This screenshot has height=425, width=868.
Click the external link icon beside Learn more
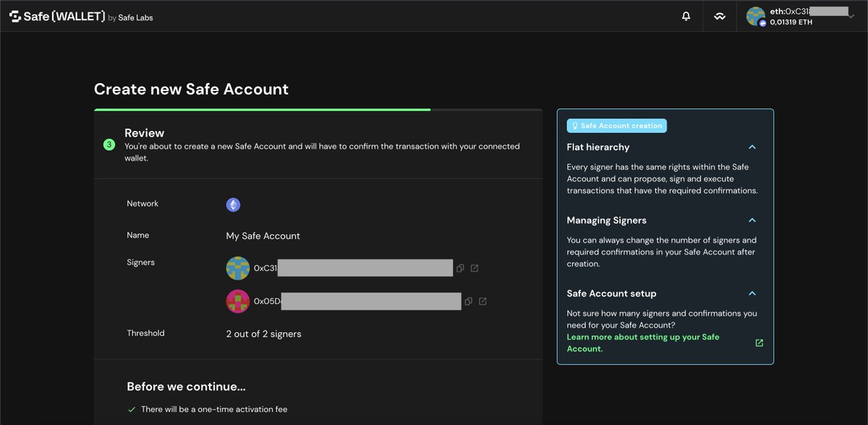click(759, 343)
